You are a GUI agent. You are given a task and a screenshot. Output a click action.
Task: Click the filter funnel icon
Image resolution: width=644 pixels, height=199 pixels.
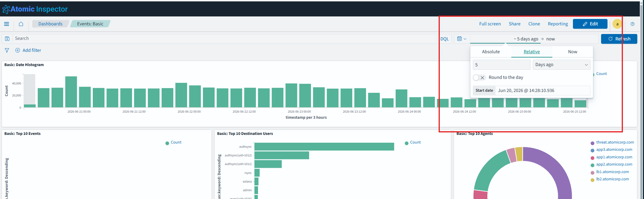(x=7, y=50)
